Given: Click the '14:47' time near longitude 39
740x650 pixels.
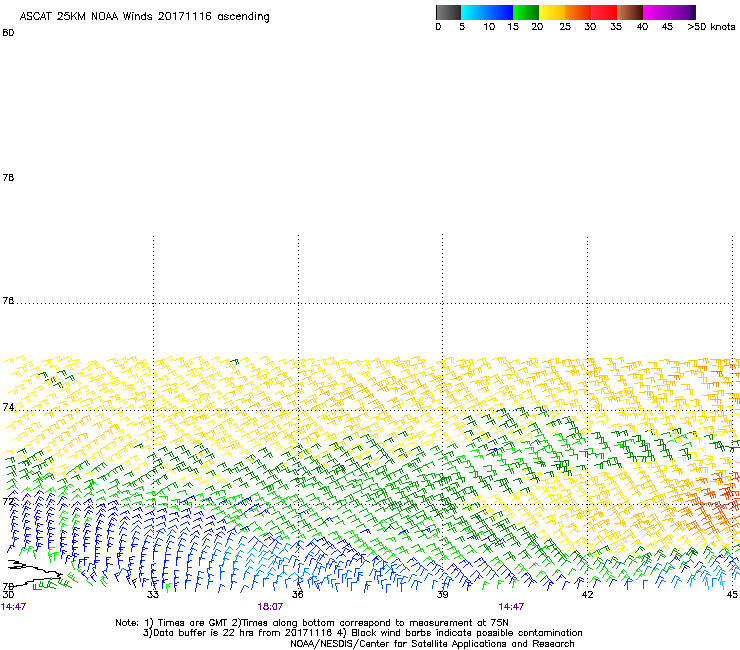Looking at the screenshot, I should click(511, 607).
